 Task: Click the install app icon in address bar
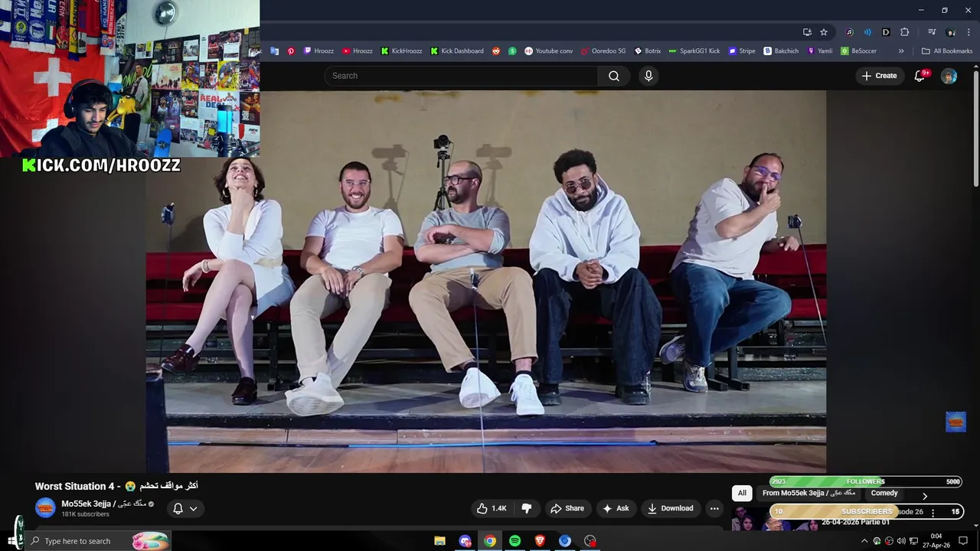pos(807,32)
